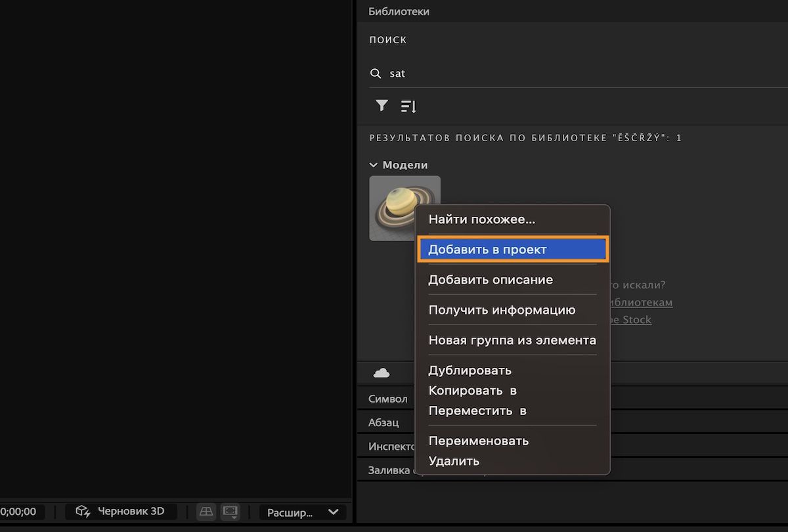The width and height of the screenshot is (788, 532).
Task: Choose Новая группа из элемента
Action: click(x=512, y=340)
